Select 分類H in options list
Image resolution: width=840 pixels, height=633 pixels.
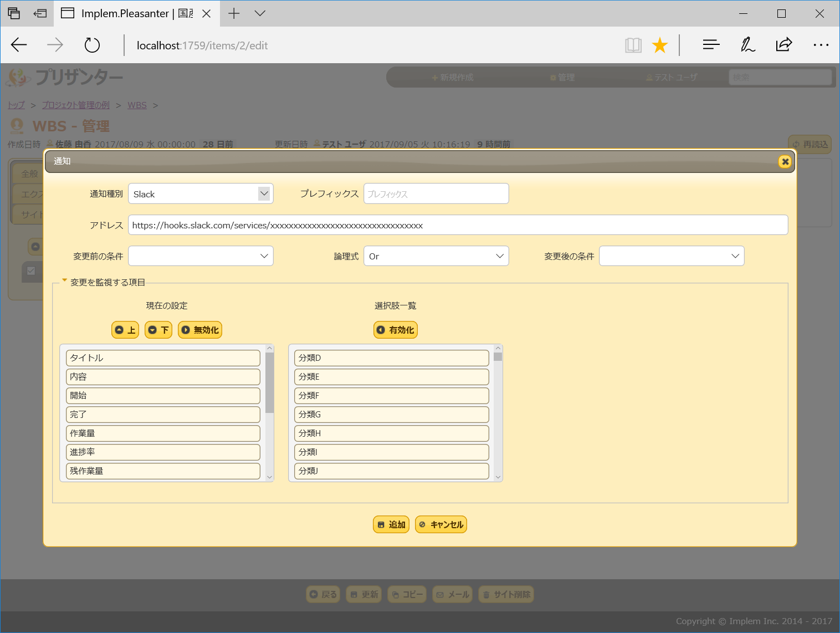(392, 433)
